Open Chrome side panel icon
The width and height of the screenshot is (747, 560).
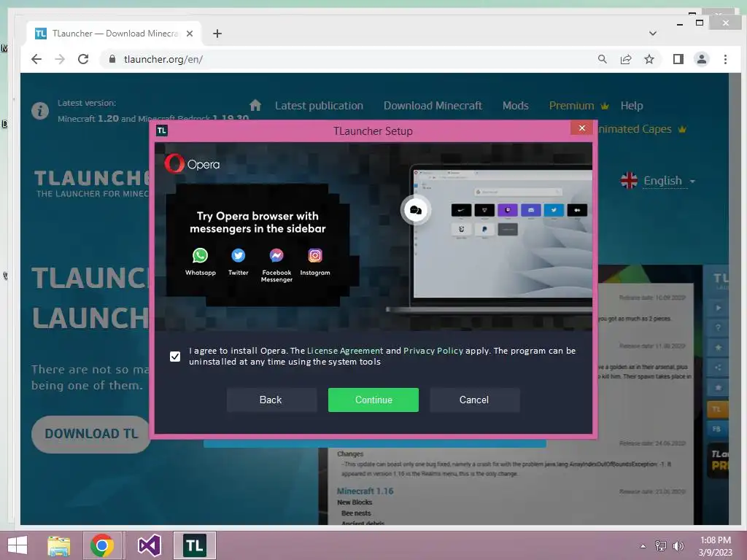pos(678,59)
